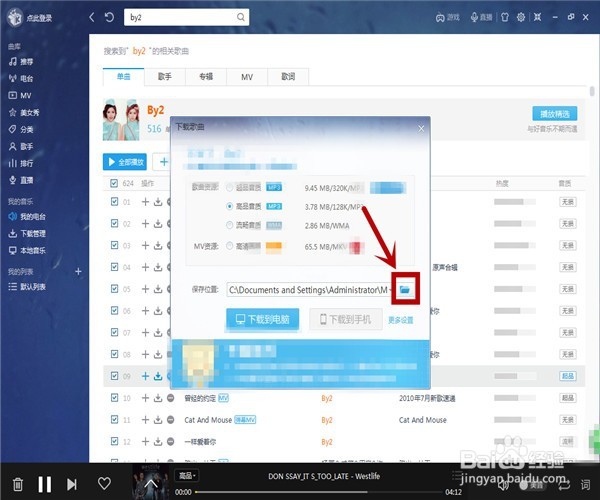Open 默认列表 in the sidebar
The width and height of the screenshot is (600, 500).
(27, 287)
